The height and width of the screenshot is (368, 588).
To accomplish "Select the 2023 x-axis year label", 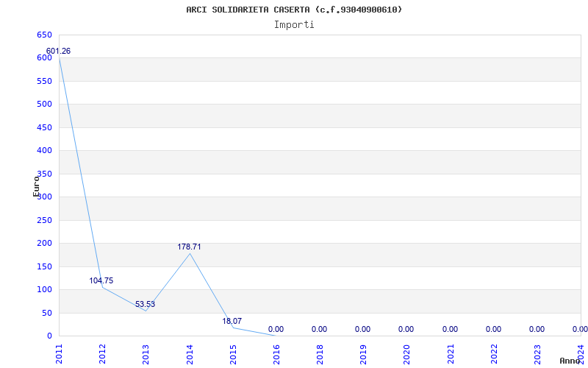I will tap(537, 354).
